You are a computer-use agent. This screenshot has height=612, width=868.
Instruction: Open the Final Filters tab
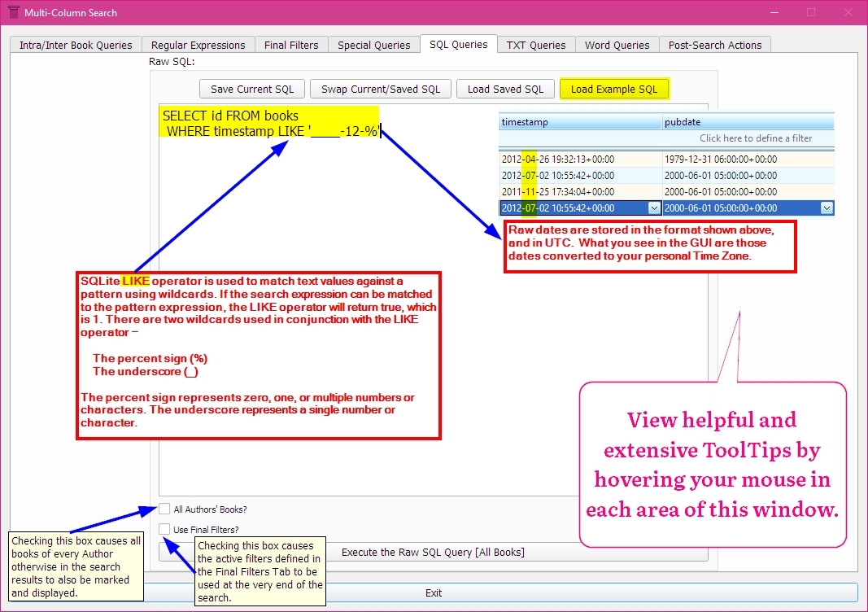pos(291,45)
